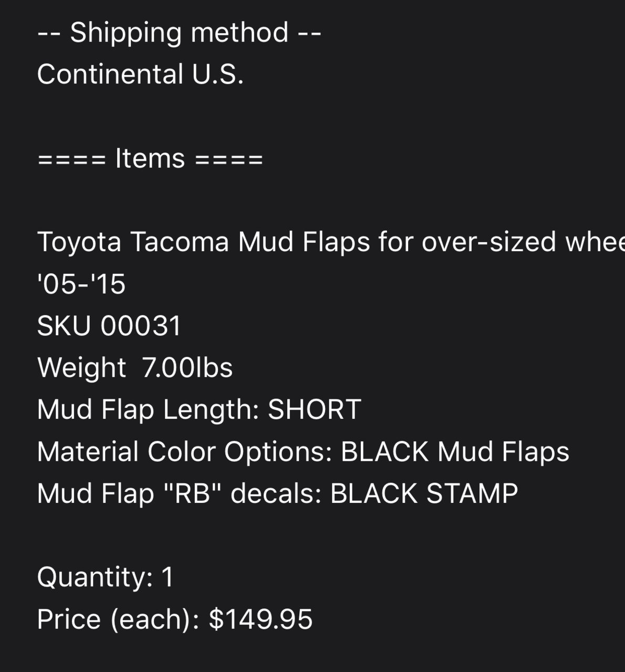Click the Shipping method heading

[179, 33]
